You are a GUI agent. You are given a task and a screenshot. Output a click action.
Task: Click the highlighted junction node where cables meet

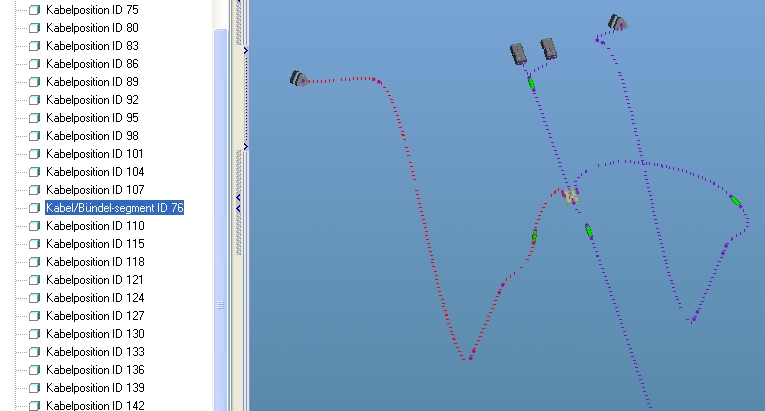click(572, 197)
